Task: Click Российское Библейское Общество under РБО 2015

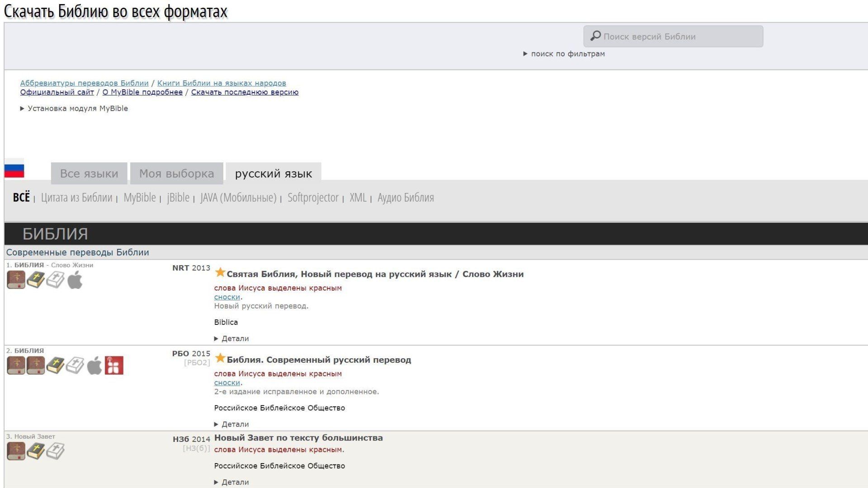Action: point(279,408)
